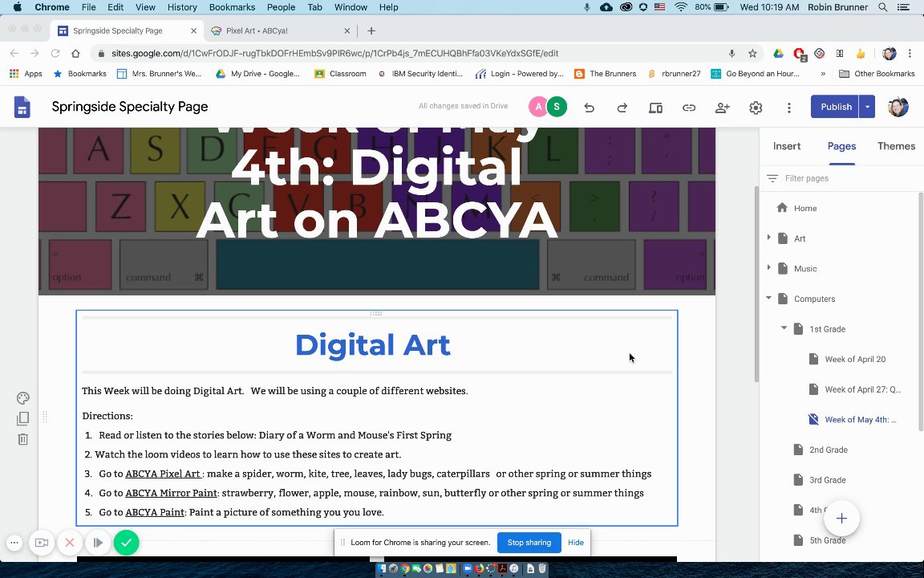The height and width of the screenshot is (578, 924).
Task: Open a new browser tab
Action: [371, 31]
